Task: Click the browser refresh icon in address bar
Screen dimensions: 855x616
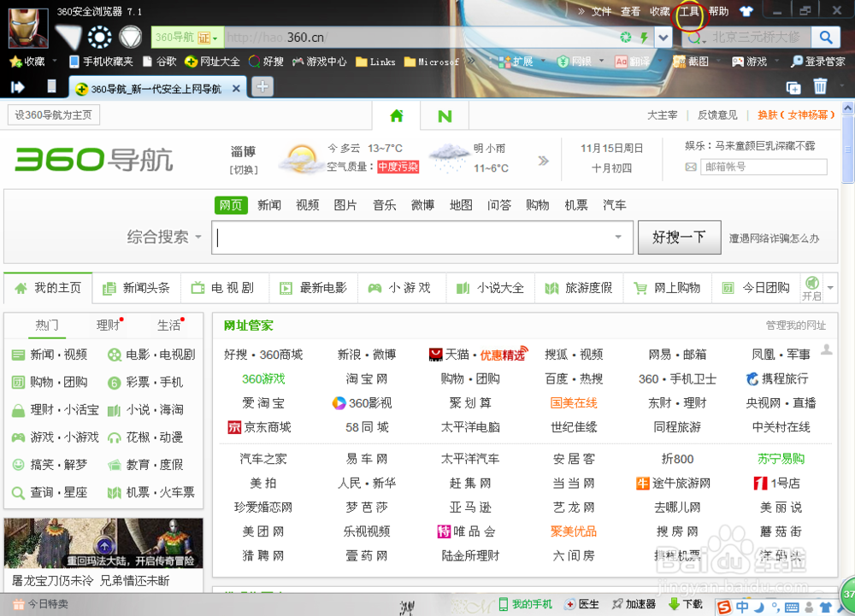Action: [626, 37]
